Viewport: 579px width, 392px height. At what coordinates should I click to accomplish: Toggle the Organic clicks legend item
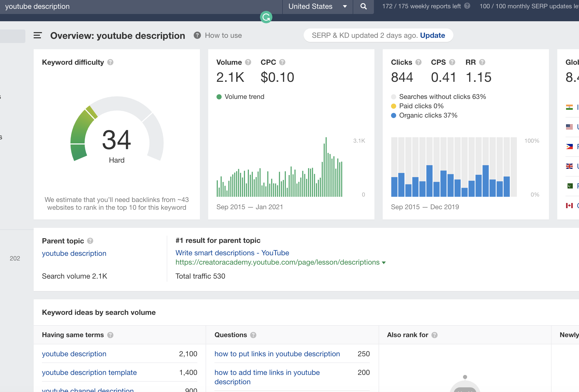(424, 115)
